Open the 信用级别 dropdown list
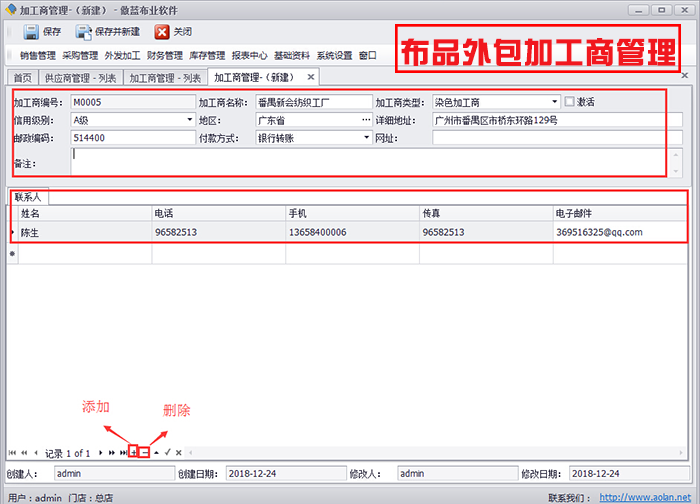Screen dimensions: 700x504 (189, 120)
